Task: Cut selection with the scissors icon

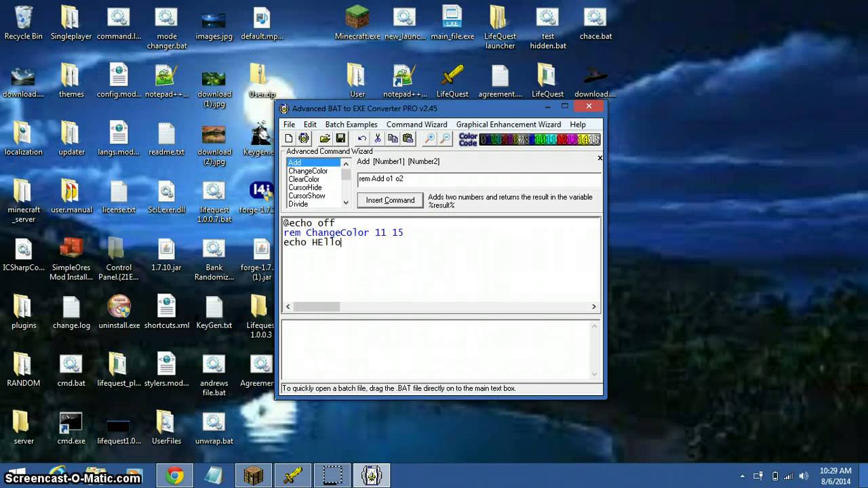Action: [377, 139]
